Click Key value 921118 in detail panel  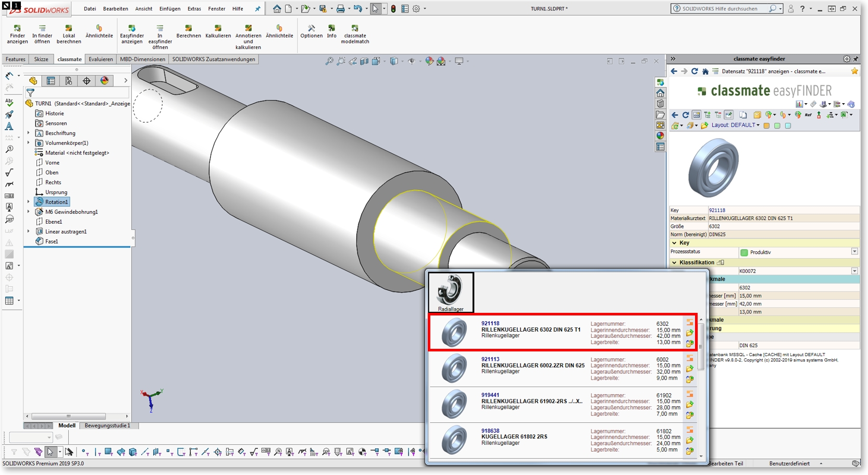pyautogui.click(x=717, y=210)
